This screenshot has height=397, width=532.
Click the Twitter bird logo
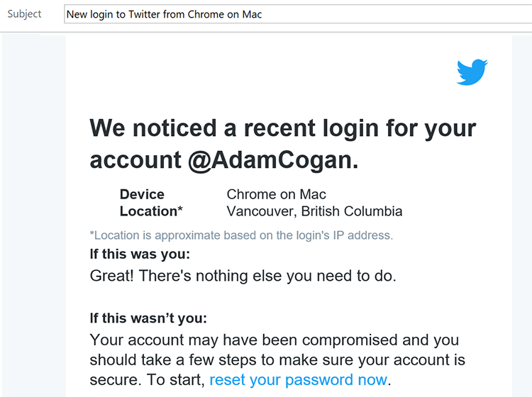[472, 73]
